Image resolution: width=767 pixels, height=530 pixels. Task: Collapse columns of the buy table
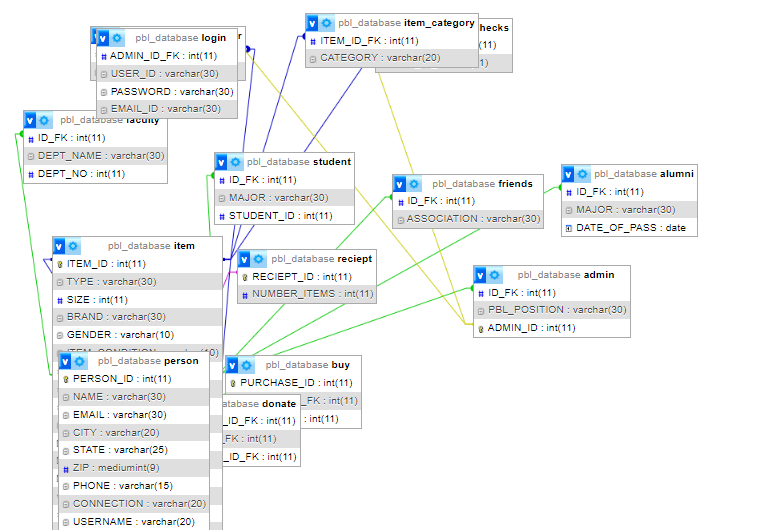click(232, 365)
